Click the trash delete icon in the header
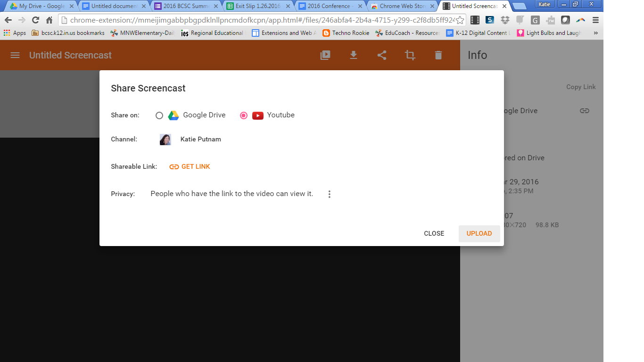Screen dimensions: 644x362 [x=438, y=55]
